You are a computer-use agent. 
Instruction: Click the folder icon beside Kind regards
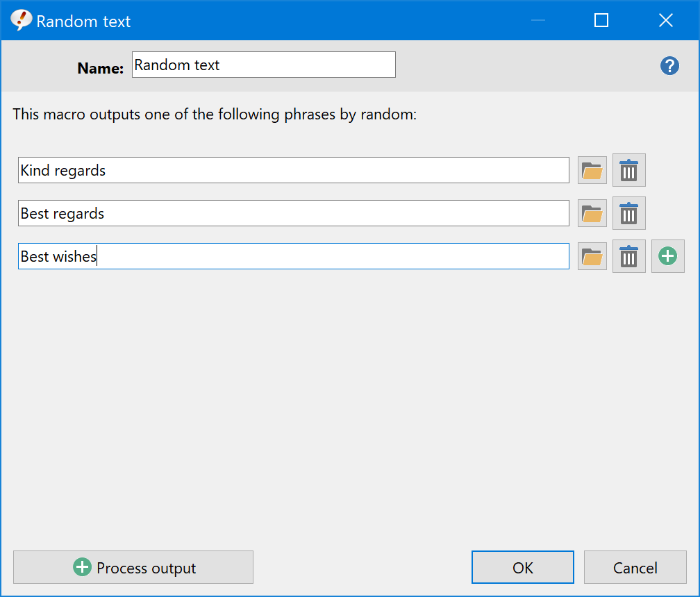pyautogui.click(x=592, y=170)
